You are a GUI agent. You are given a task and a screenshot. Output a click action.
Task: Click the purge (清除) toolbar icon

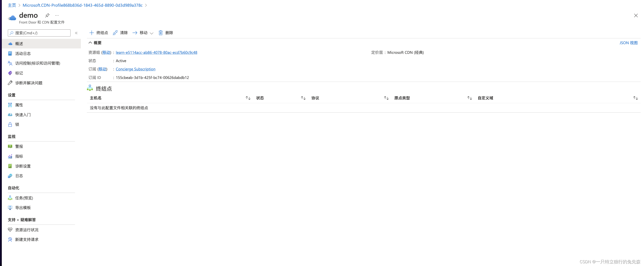(115, 33)
